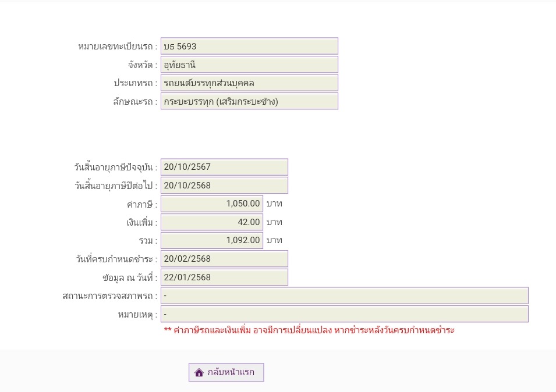Click the tax amount field 1,050.00
556x392 pixels.
pos(212,204)
